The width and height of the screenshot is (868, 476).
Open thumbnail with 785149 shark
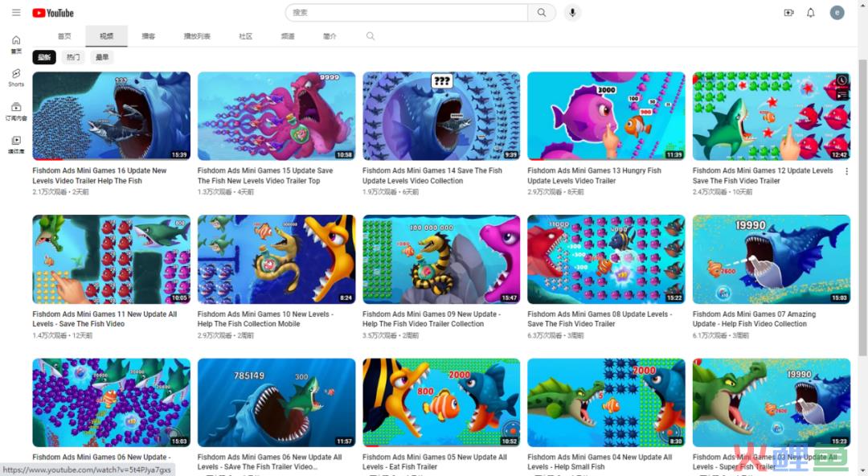[x=276, y=402]
